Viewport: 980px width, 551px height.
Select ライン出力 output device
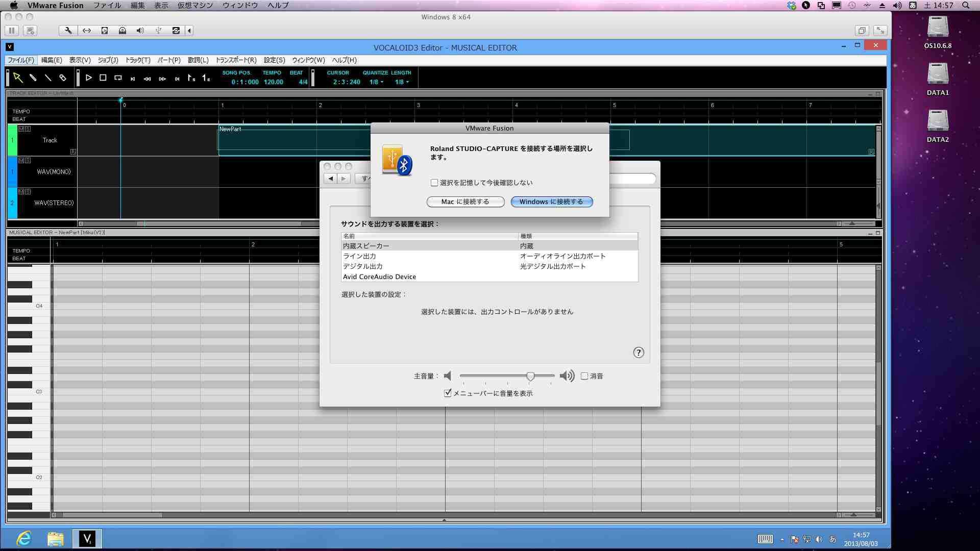[x=489, y=256]
